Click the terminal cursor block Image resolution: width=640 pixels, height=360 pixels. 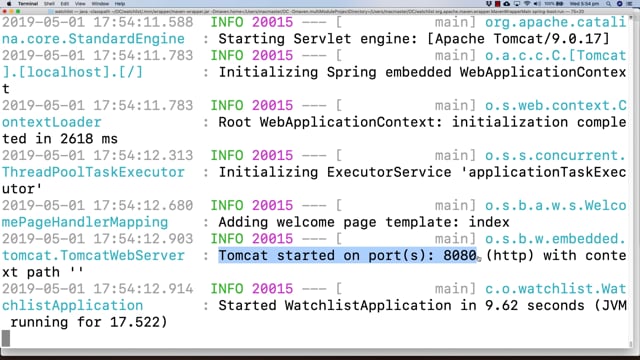(6, 339)
